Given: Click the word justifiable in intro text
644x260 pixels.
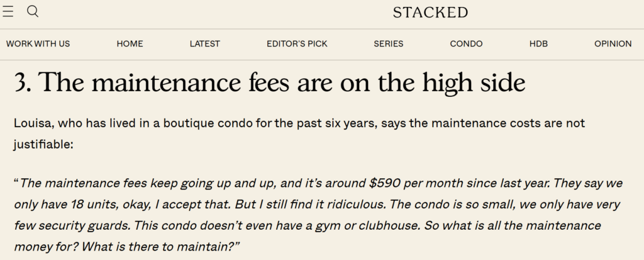Looking at the screenshot, I should click(x=43, y=145).
